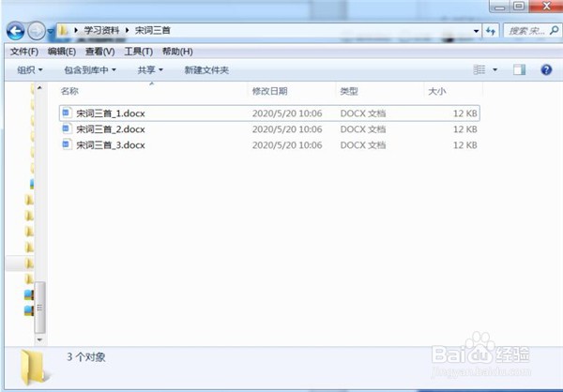Sort by the 修改日期 column header

pyautogui.click(x=292, y=91)
